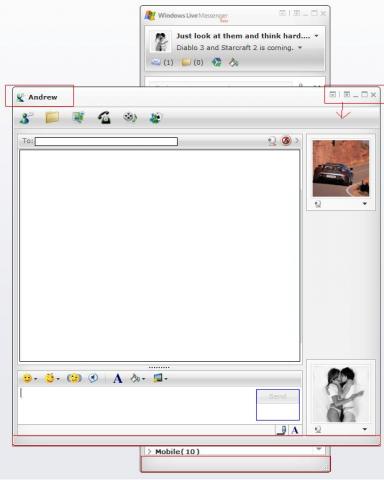384x480 pixels.
Task: Open the display name dropdown in the Messenger window
Action: tap(316, 36)
